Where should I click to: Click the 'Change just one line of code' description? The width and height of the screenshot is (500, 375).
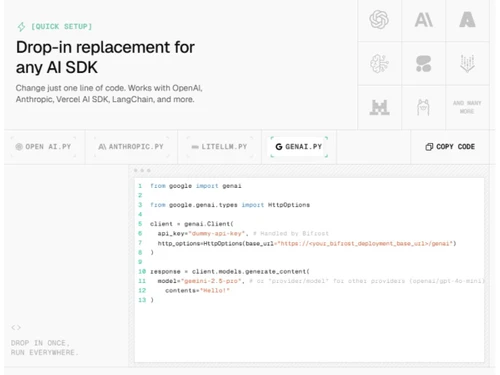tap(109, 94)
